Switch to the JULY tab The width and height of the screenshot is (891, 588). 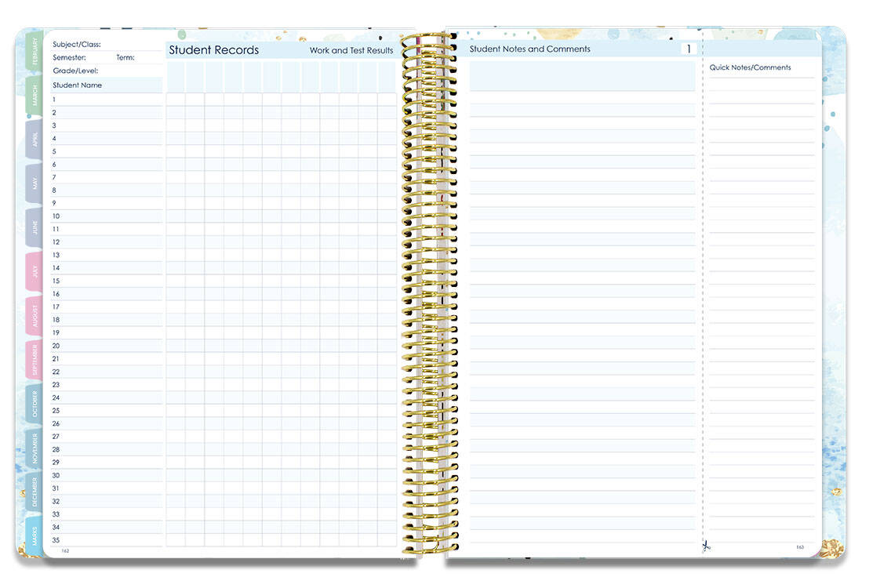(x=33, y=271)
